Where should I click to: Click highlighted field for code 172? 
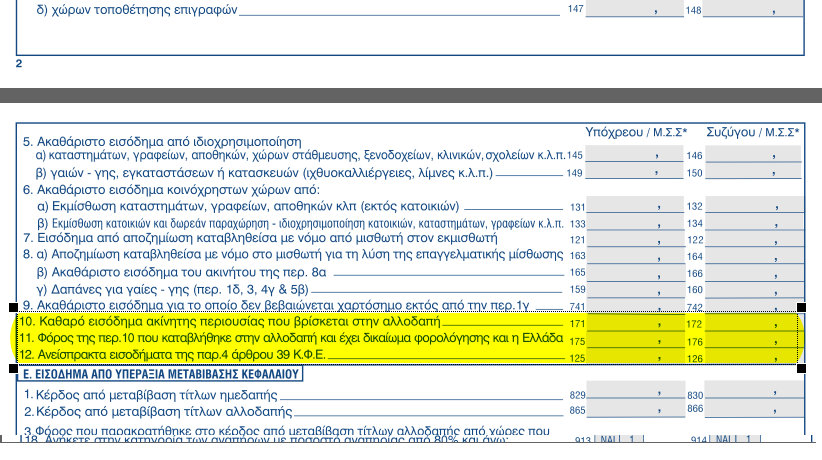(x=754, y=323)
